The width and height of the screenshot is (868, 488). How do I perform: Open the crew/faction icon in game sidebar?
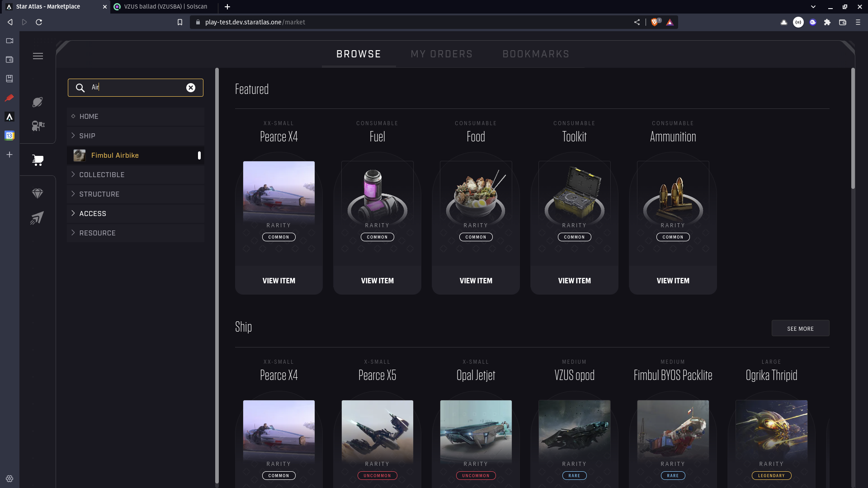[38, 126]
